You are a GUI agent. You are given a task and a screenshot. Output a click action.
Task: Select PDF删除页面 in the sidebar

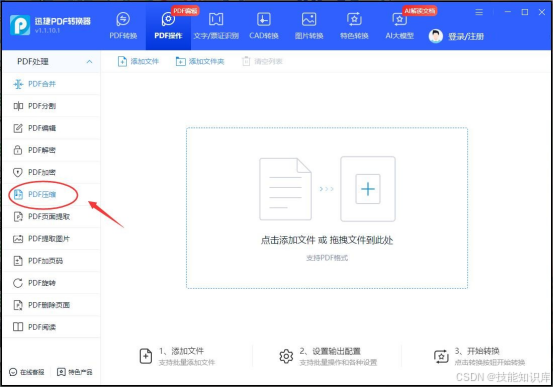51,305
